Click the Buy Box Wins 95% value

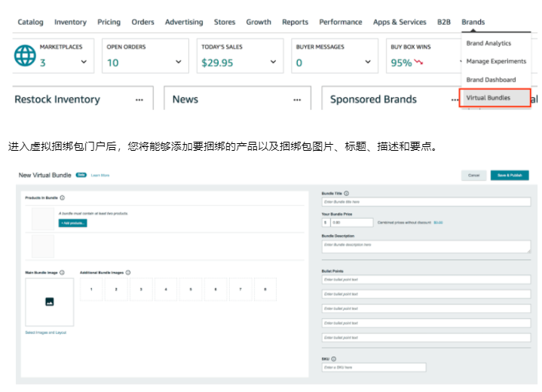(401, 63)
